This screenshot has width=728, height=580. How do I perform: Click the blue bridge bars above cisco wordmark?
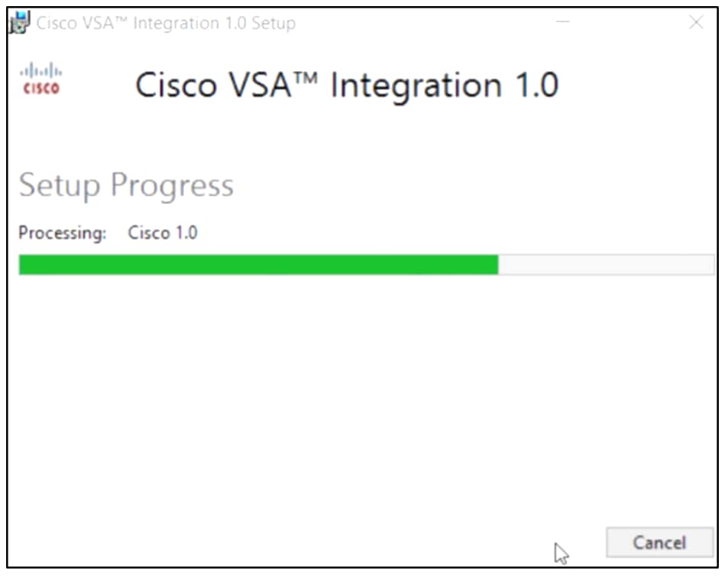(40, 70)
